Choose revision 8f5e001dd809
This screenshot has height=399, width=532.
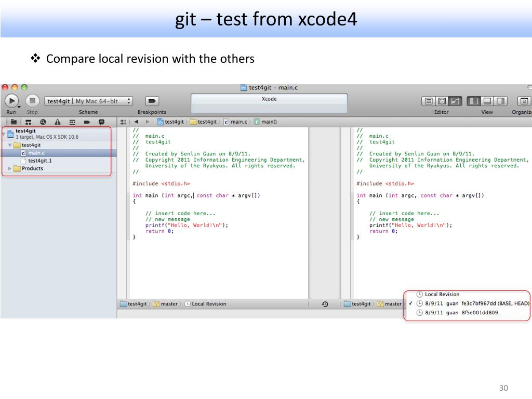click(468, 312)
